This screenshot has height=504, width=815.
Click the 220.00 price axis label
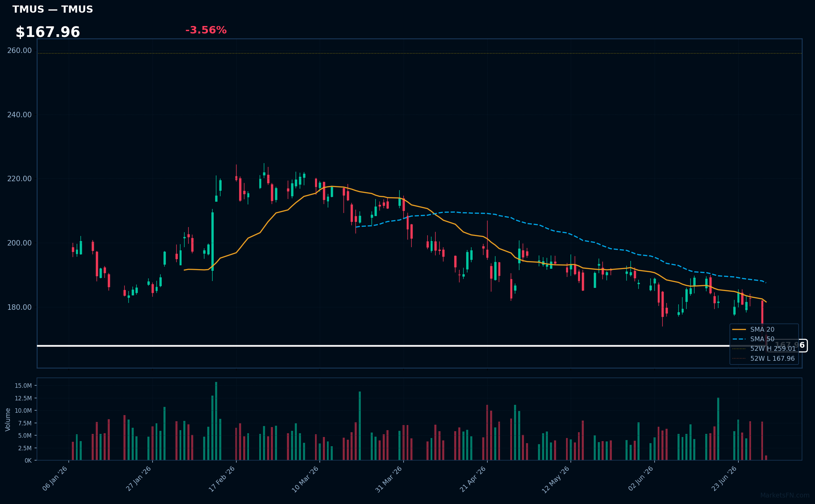pyautogui.click(x=19, y=179)
